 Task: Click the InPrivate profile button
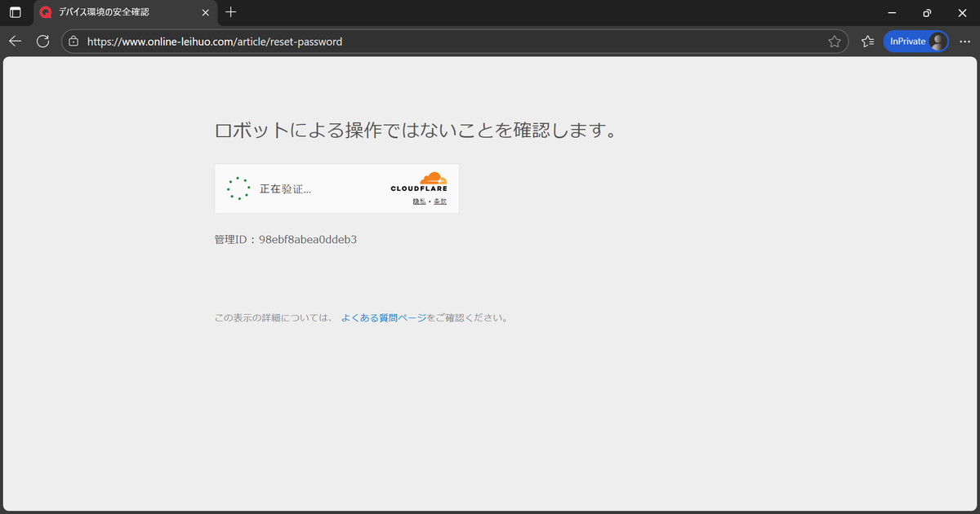916,41
